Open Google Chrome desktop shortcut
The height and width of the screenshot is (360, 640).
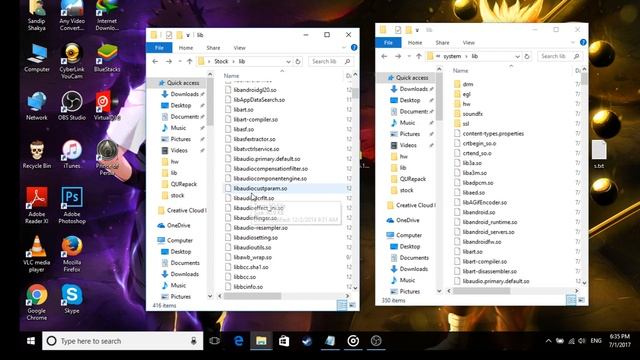click(37, 302)
